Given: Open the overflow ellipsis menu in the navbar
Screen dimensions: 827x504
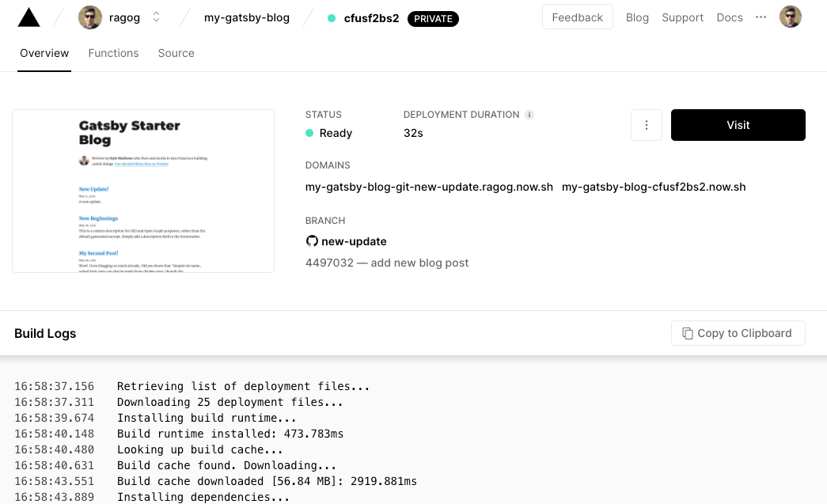Looking at the screenshot, I should tap(761, 17).
